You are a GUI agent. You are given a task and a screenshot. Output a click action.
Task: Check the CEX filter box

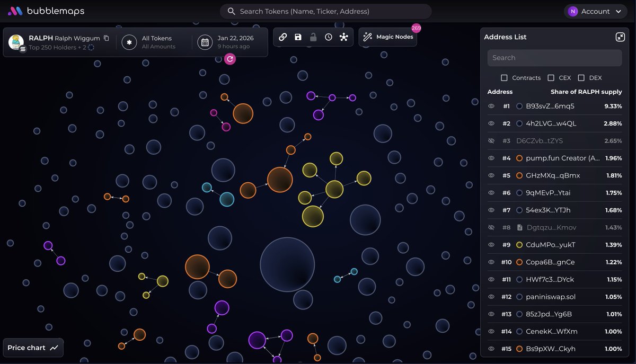(x=550, y=77)
